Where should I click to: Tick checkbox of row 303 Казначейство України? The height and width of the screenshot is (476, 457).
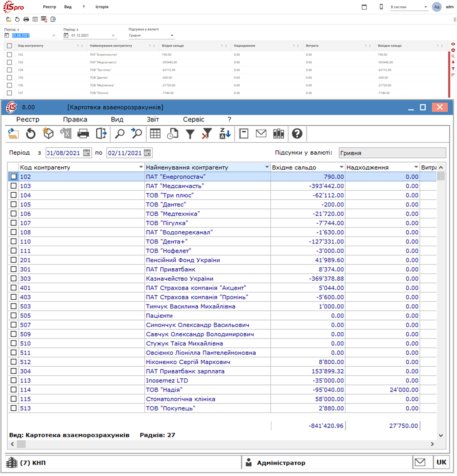(14, 278)
